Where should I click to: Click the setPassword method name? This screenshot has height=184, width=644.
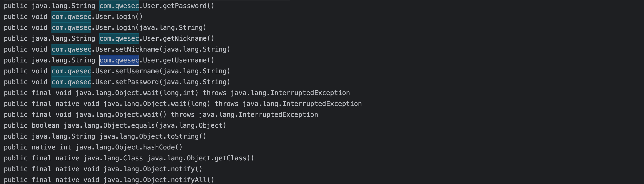click(x=137, y=82)
